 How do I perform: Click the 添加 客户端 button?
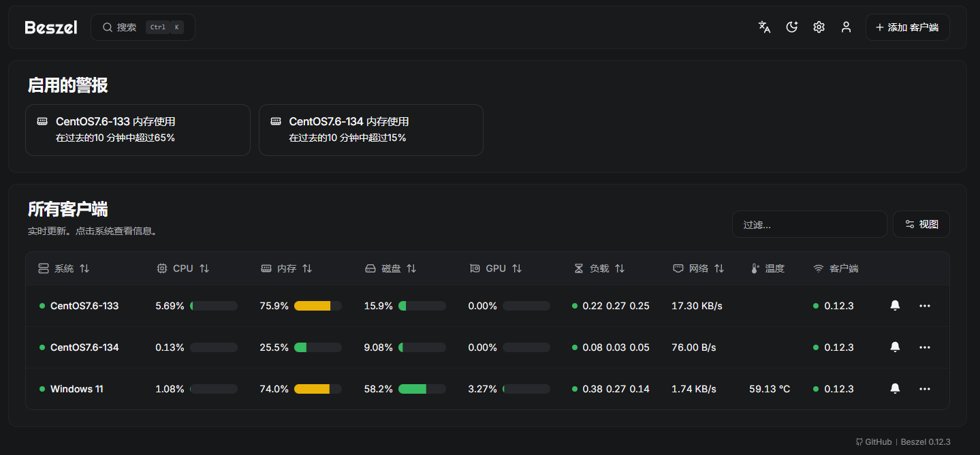[907, 27]
